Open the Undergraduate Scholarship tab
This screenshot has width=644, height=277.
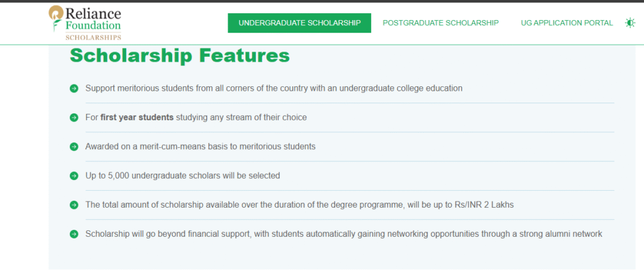point(299,23)
